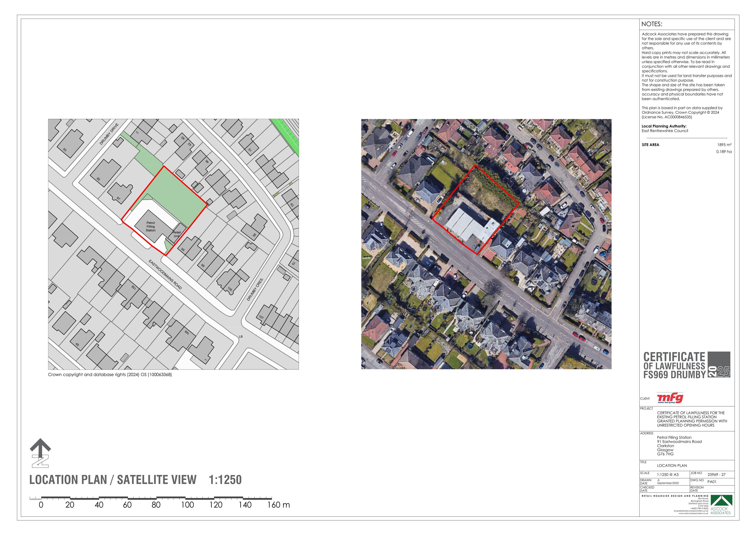Click the 'DRUMBY CRES.' street label
The width and height of the screenshot is (756, 535).
click(255, 289)
